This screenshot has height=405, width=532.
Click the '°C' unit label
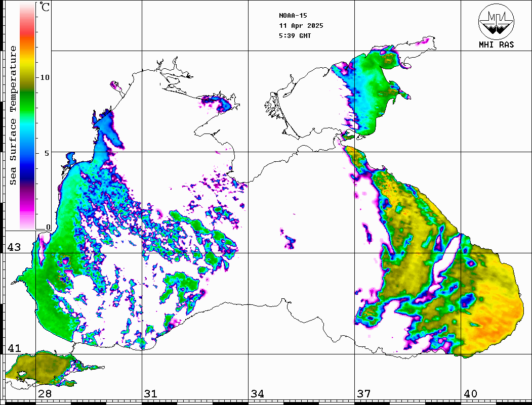[45, 7]
